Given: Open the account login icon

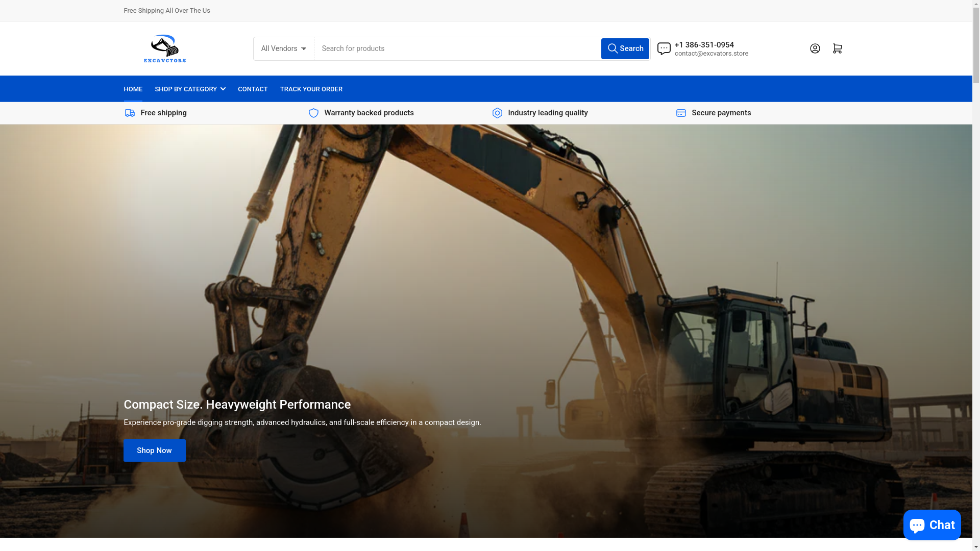Looking at the screenshot, I should pyautogui.click(x=815, y=48).
